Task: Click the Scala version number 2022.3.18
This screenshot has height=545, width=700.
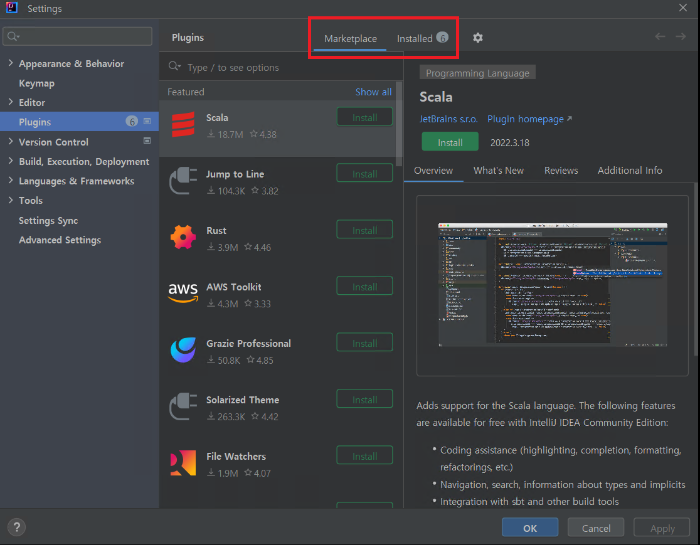Action: pyautogui.click(x=510, y=142)
